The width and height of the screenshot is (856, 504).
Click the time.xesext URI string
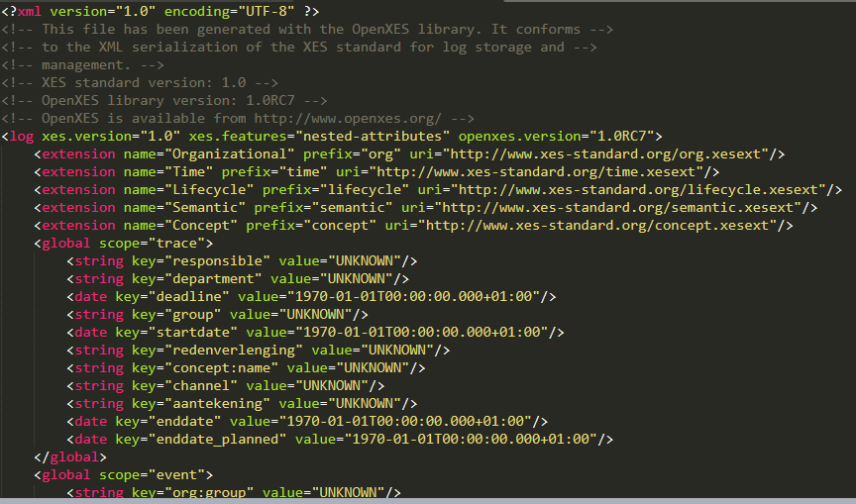click(x=539, y=172)
